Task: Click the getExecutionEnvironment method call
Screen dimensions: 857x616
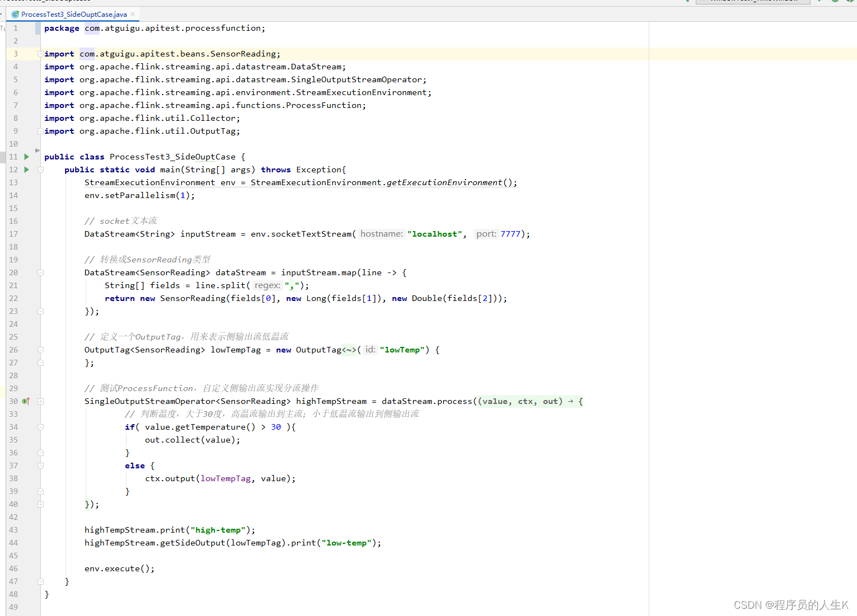Action: [x=444, y=182]
